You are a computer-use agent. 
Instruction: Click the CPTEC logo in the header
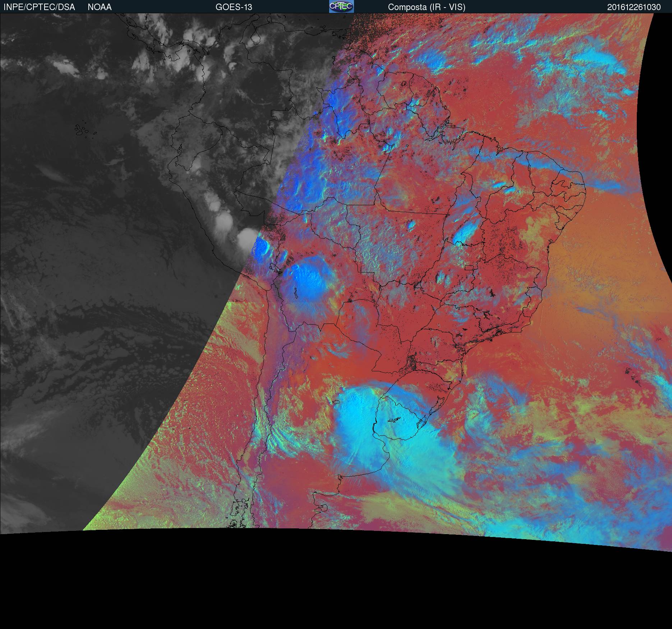pos(341,6)
